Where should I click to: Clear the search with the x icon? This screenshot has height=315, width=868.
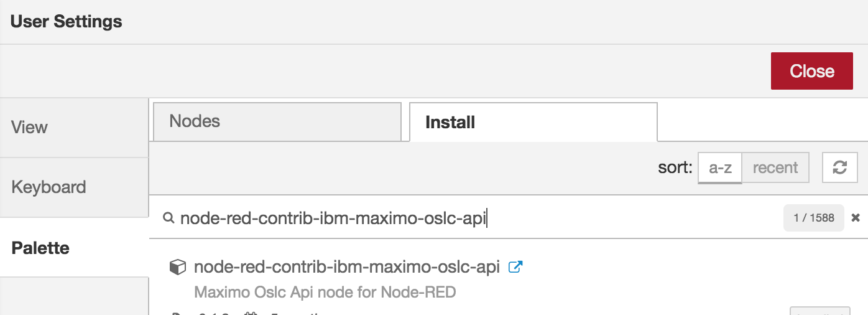(x=856, y=218)
